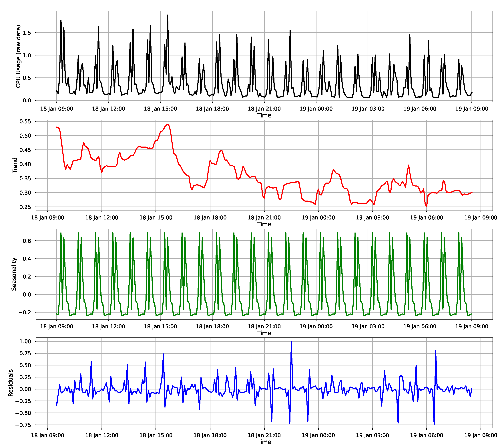Click the "0.75" tick on Residuals axis
504x446 pixels.
pyautogui.click(x=25, y=353)
